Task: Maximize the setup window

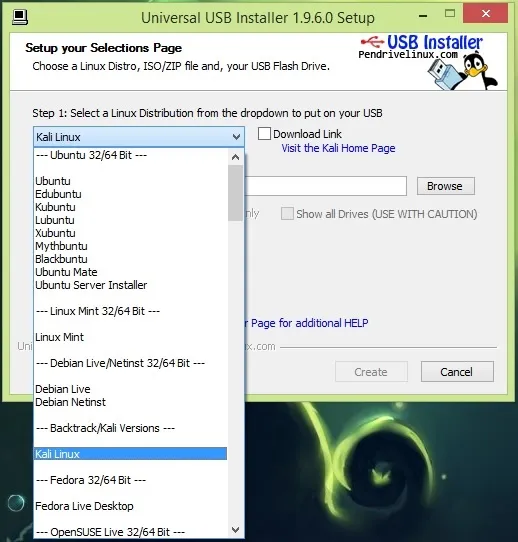Action: (450, 14)
